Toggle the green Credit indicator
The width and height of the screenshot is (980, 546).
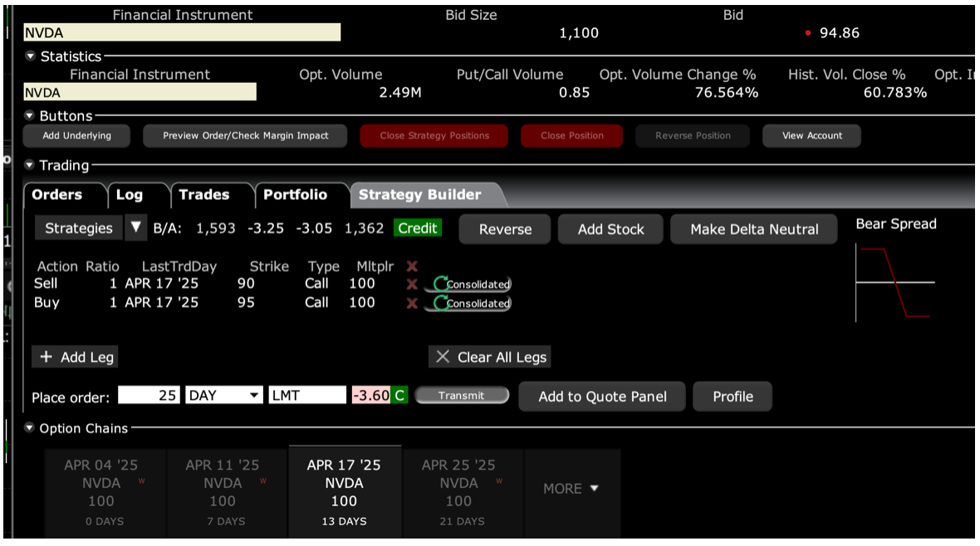pyautogui.click(x=418, y=228)
